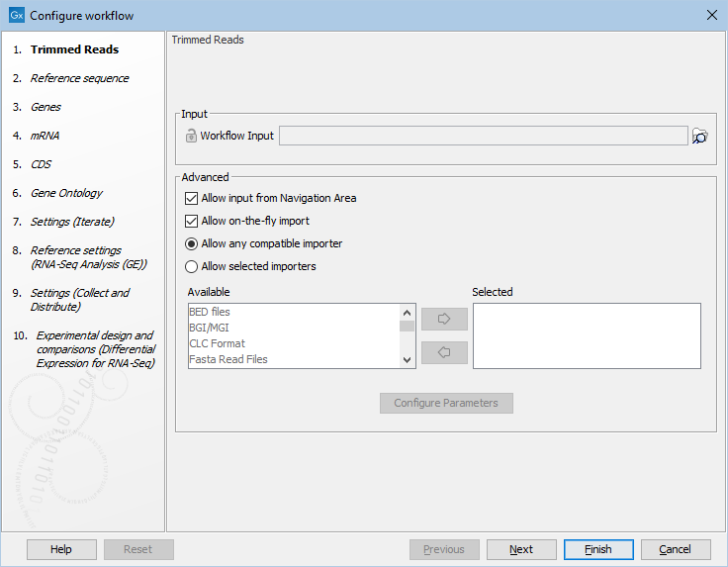Click the left arrow to remove importer
728x567 pixels.
(x=444, y=352)
